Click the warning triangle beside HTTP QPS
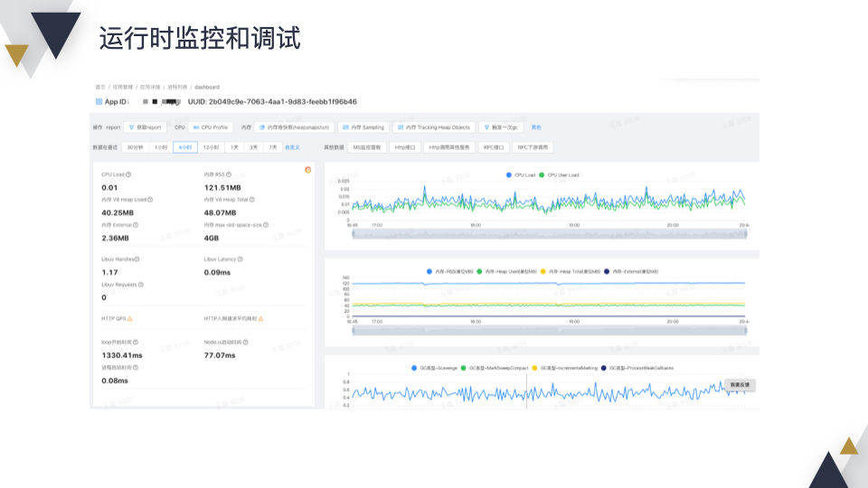The image size is (868, 488). click(x=130, y=319)
